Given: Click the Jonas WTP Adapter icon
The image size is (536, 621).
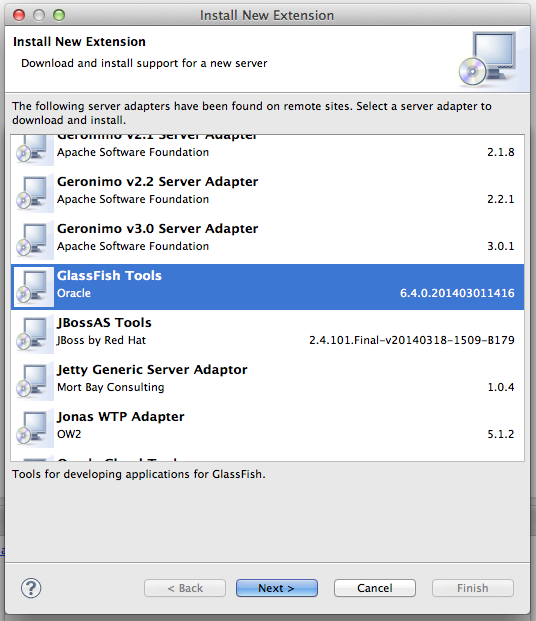Looking at the screenshot, I should [x=34, y=428].
